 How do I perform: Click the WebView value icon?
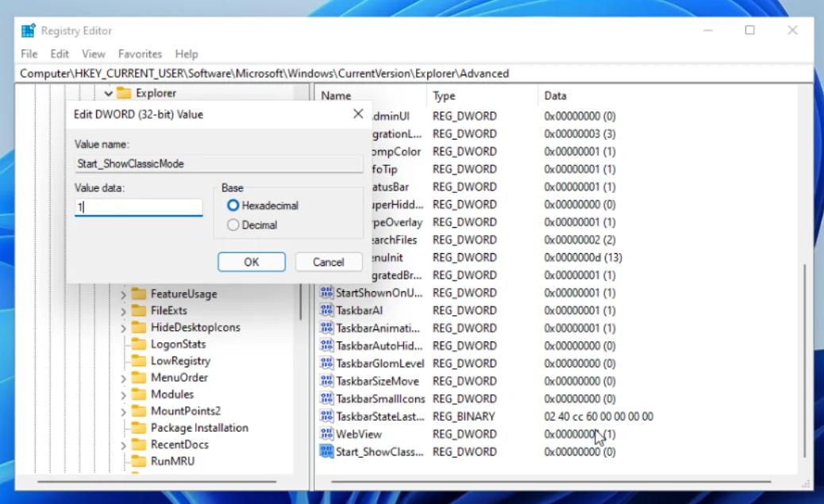(326, 434)
